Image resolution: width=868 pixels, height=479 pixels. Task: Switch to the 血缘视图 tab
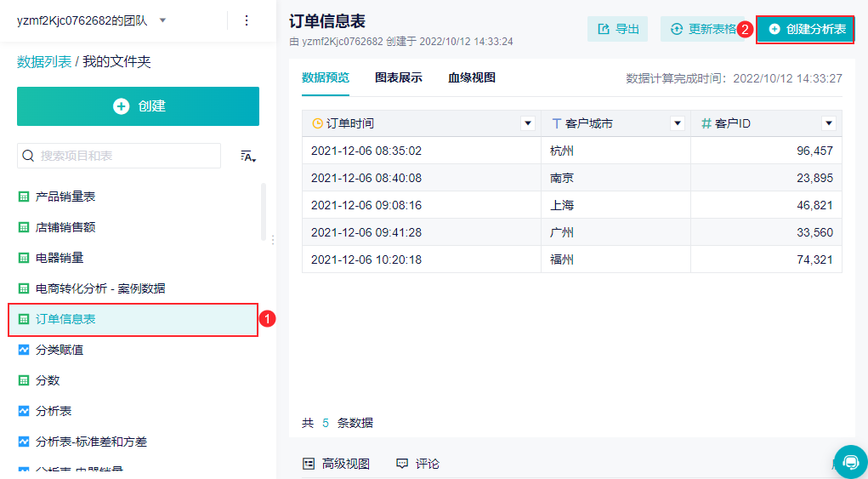tap(472, 77)
